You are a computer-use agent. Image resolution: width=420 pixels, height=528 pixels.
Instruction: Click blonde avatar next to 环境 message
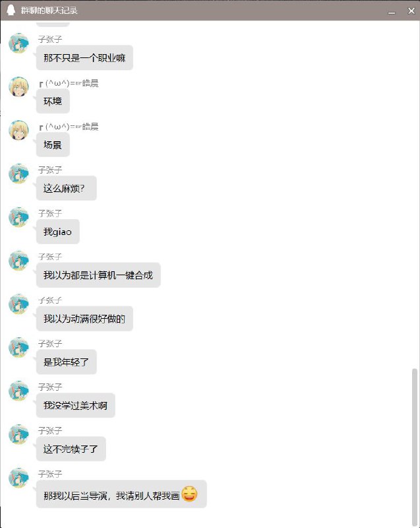(18, 86)
